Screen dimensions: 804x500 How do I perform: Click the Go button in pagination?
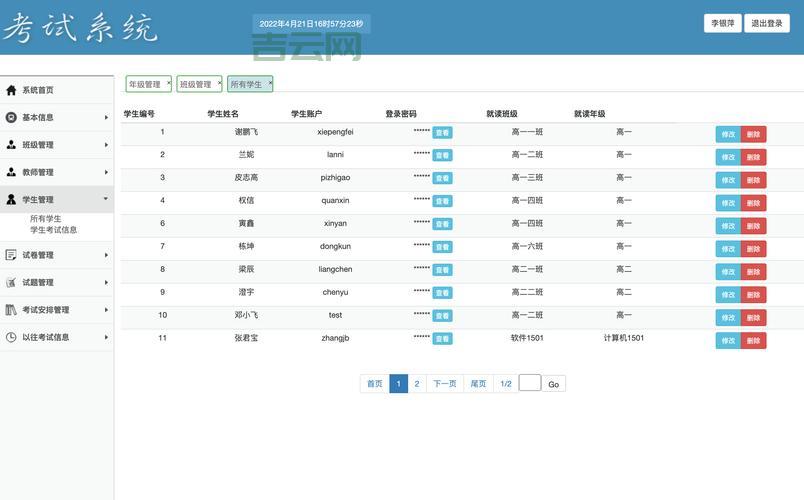[553, 384]
